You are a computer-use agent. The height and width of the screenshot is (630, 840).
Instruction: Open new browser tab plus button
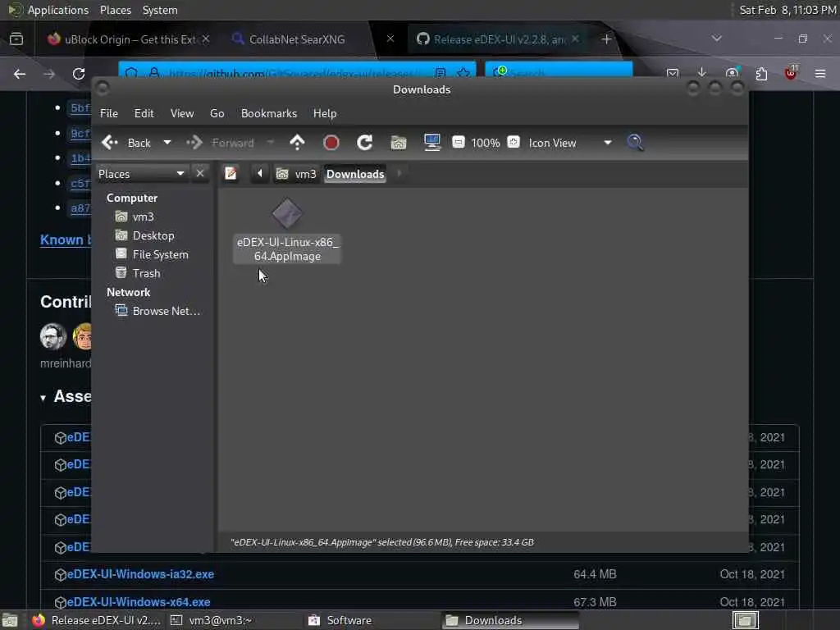606,39
